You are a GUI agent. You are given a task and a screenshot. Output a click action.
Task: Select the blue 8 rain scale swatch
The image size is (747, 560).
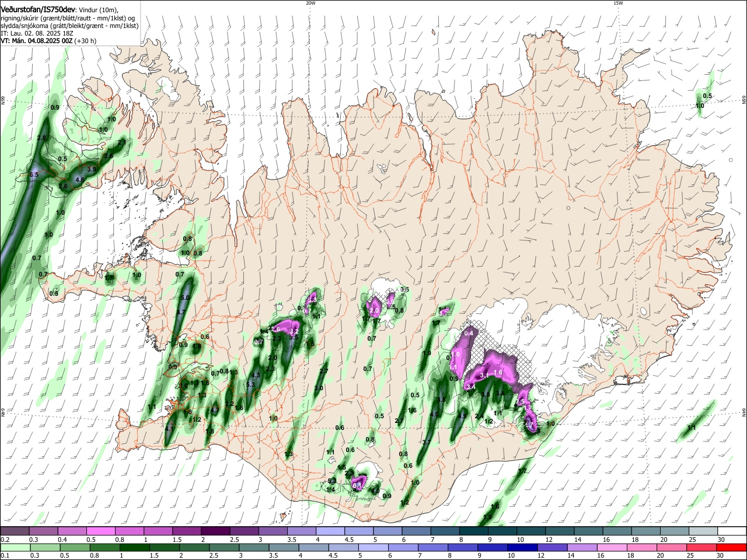pos(463,547)
